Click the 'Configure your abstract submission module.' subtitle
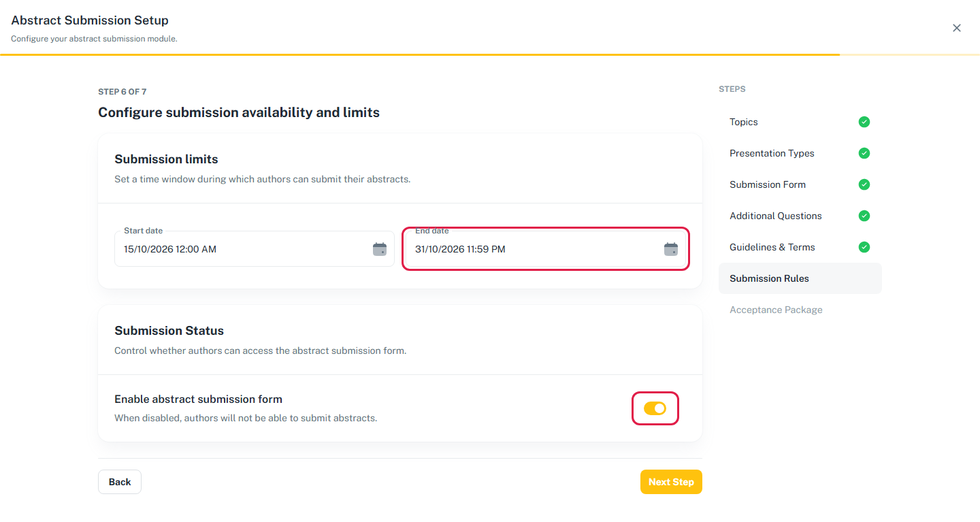This screenshot has width=980, height=522. [x=94, y=39]
